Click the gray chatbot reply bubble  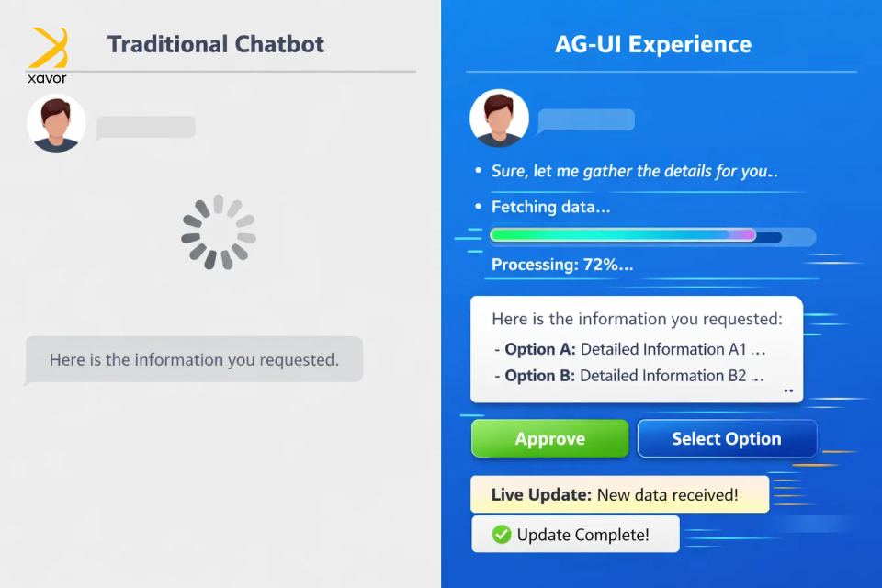(x=194, y=359)
